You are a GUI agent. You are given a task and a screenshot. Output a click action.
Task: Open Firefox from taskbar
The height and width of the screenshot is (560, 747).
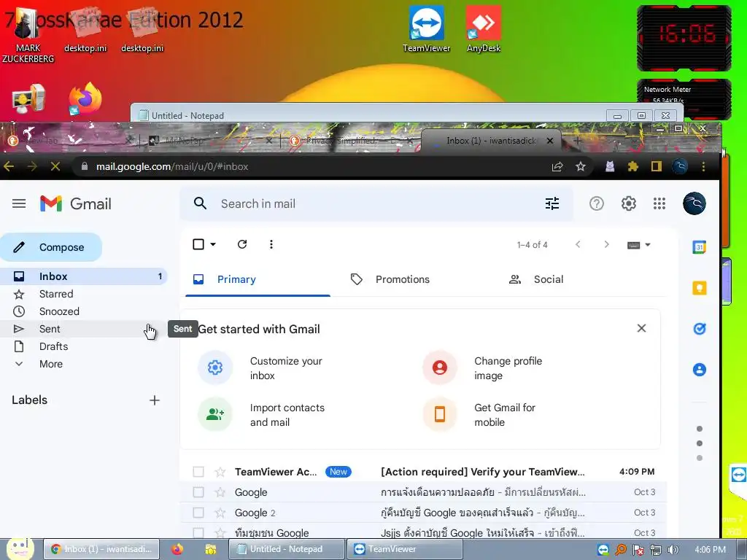tap(178, 549)
